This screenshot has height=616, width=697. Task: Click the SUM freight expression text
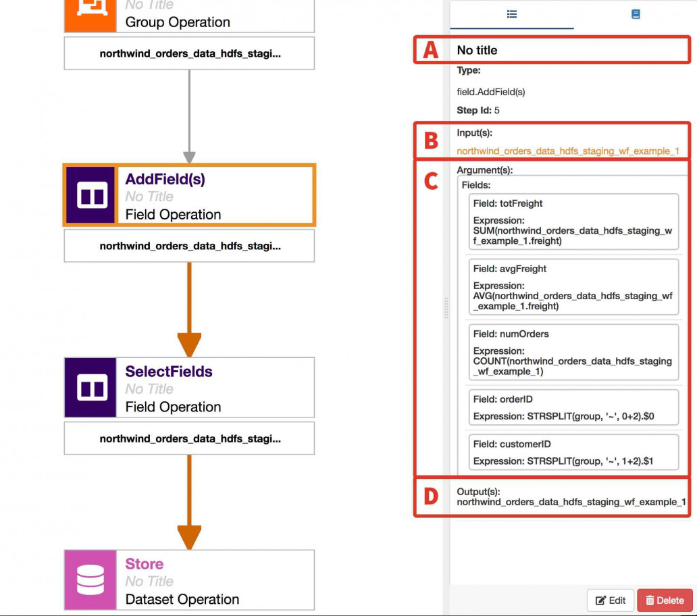click(573, 236)
